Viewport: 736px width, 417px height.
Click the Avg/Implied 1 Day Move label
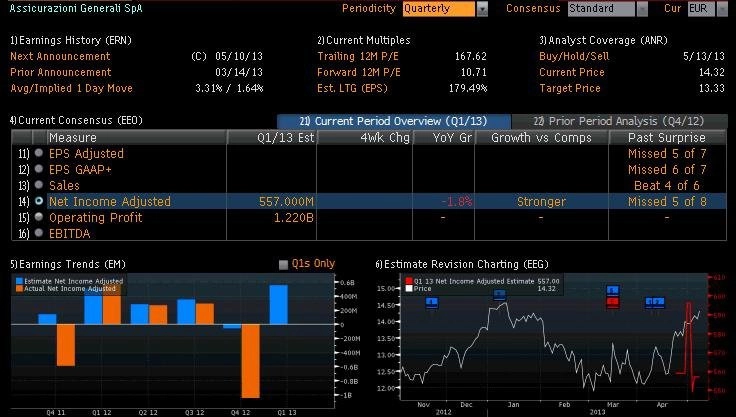click(71, 88)
